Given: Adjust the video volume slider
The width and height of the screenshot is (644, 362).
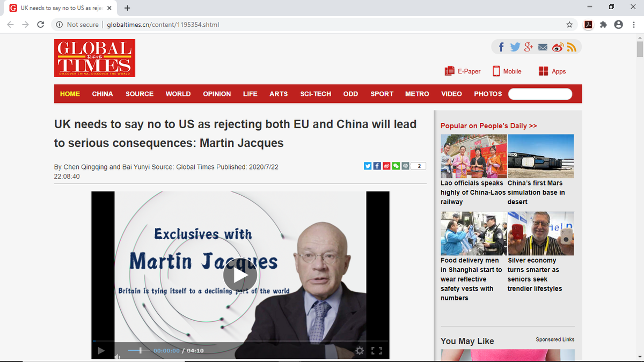Looking at the screenshot, I should [138, 351].
